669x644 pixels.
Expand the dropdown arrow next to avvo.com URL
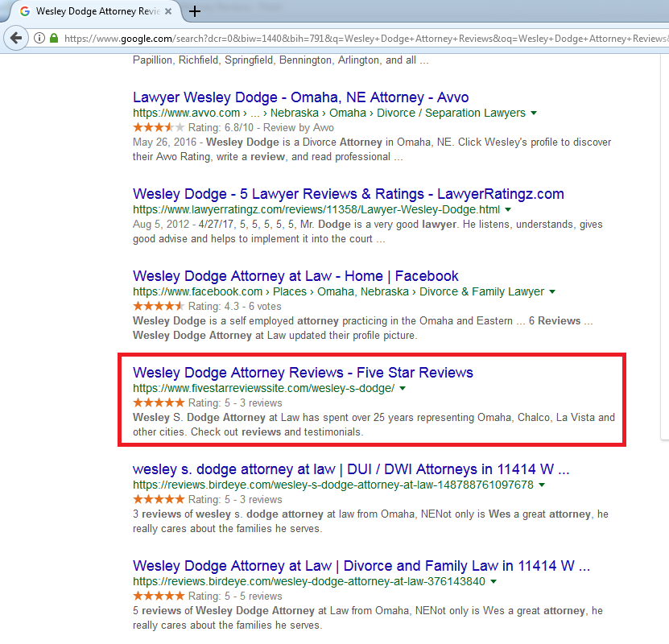point(535,113)
